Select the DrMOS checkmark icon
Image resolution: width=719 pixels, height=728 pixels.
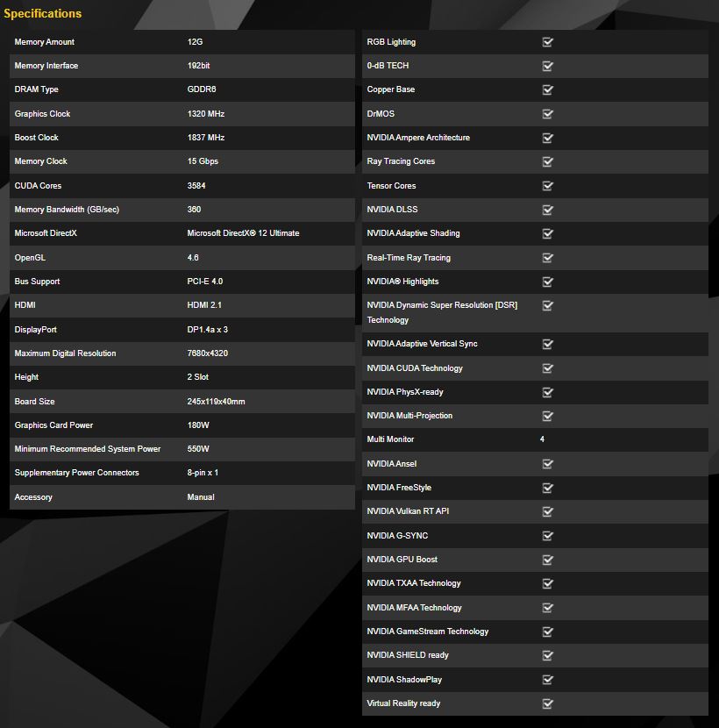point(548,114)
